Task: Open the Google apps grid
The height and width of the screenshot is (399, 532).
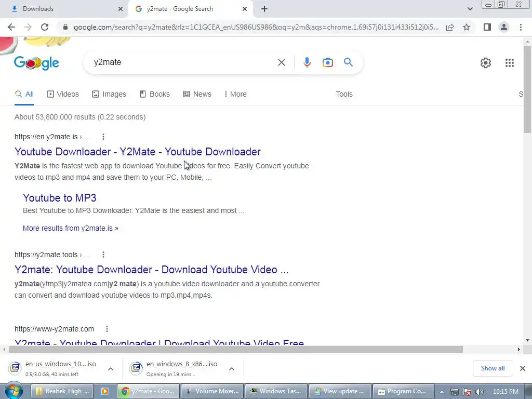Action: coord(510,63)
